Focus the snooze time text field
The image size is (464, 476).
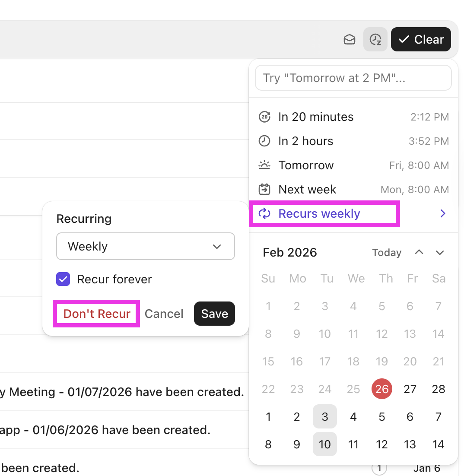353,78
